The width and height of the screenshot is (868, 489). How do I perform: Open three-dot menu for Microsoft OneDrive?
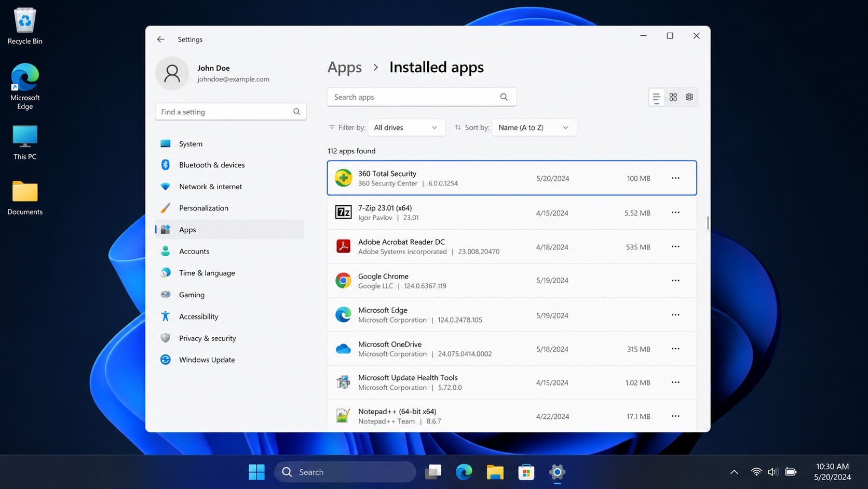675,349
